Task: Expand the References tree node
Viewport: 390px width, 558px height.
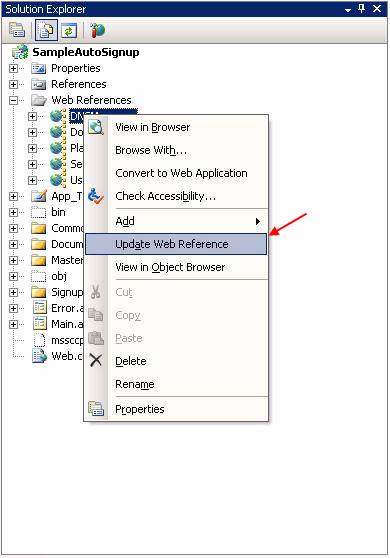Action: click(13, 84)
